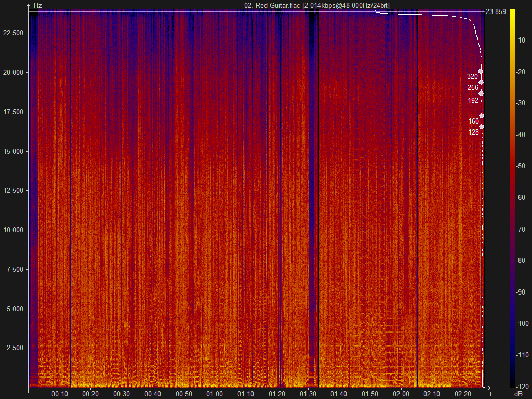Click the 5 000 frequency axis label
532x399 pixels.
tap(15, 309)
